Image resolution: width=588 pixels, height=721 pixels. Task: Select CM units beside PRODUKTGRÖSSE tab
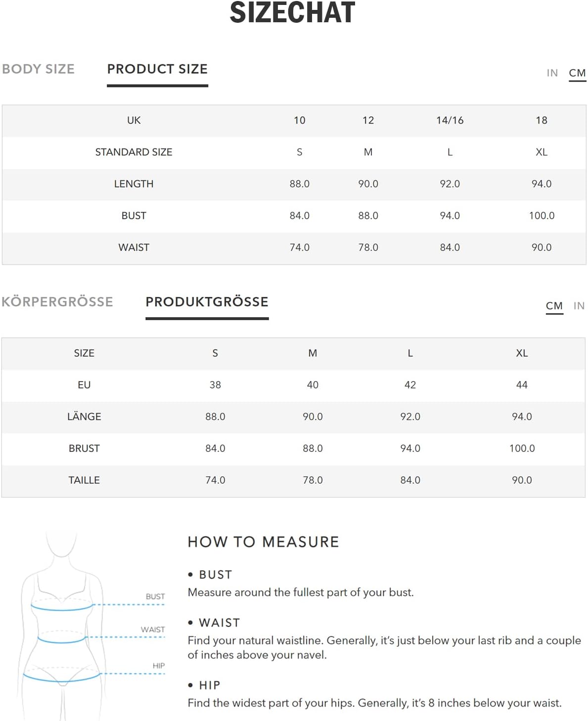(x=554, y=306)
